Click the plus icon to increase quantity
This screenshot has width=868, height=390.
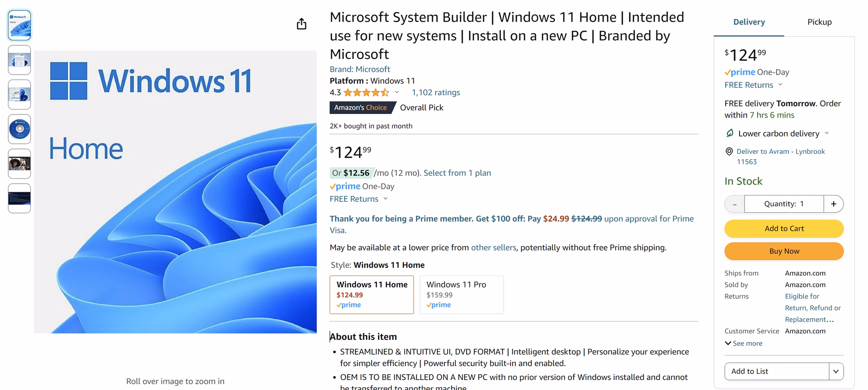coord(834,204)
